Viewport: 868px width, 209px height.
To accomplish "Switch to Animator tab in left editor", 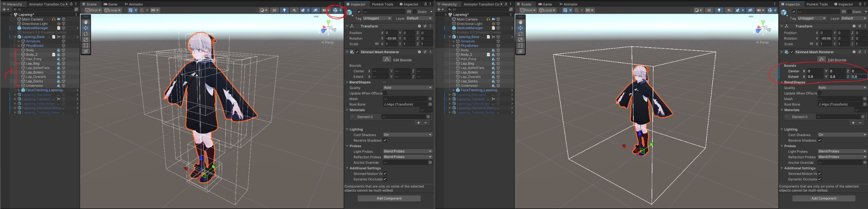I will click(133, 4).
